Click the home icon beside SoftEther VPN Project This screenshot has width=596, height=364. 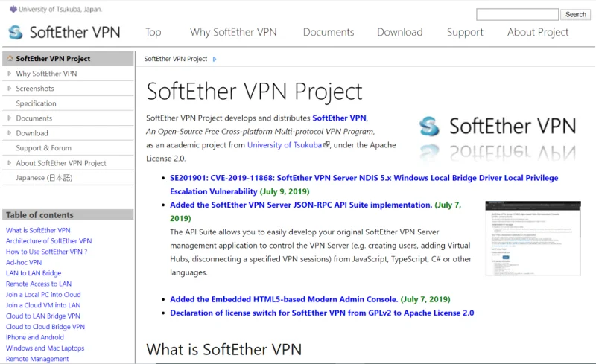click(x=10, y=59)
